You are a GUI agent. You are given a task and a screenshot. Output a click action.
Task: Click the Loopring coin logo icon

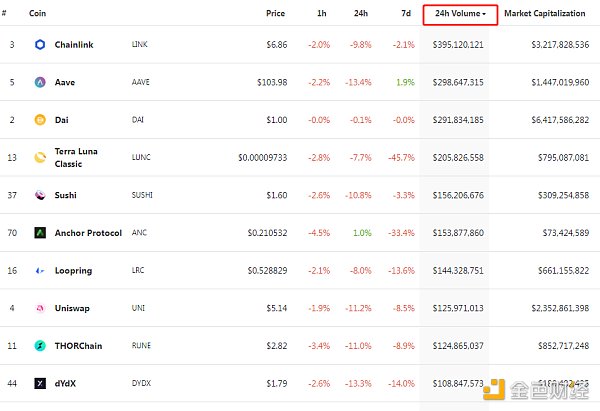pos(40,270)
